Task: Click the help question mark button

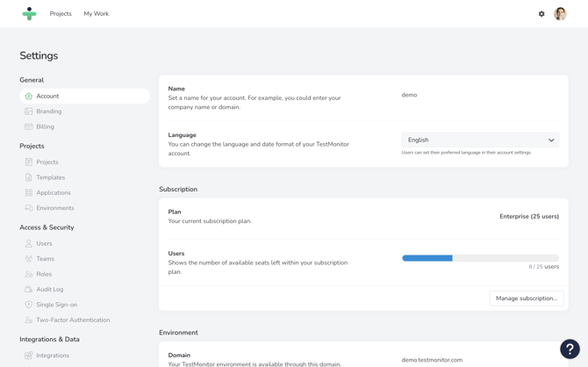Action: click(x=570, y=349)
